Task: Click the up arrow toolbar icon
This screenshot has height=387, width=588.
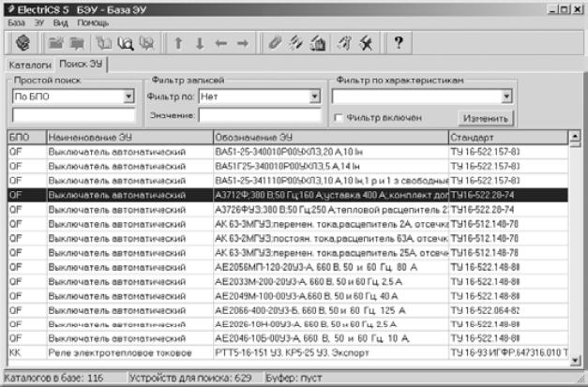Action: (x=178, y=43)
